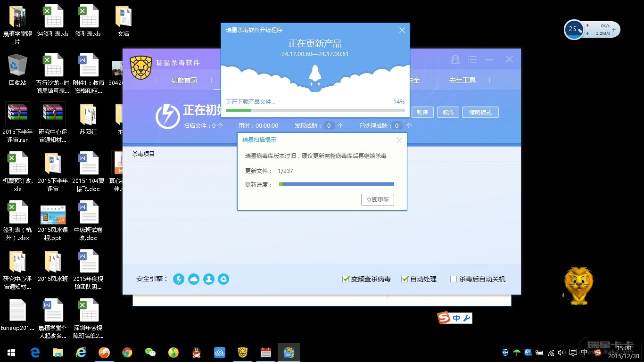This screenshot has height=362, width=644.
Task: Click the person engine icon under 安全引擎
Action: coord(209,279)
